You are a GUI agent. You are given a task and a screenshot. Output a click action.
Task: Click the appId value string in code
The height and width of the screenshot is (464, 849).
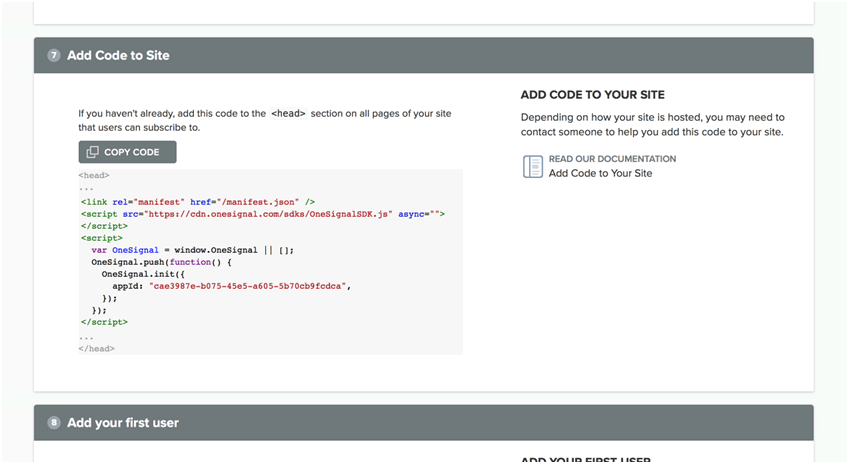(x=248, y=286)
